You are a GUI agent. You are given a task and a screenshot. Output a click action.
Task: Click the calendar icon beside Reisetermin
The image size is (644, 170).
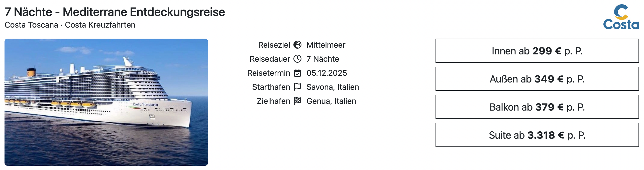[x=297, y=73]
